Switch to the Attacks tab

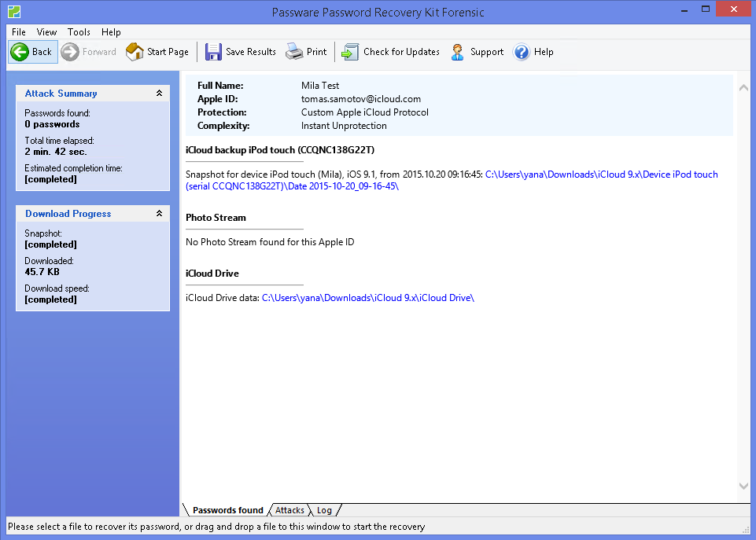coord(289,510)
